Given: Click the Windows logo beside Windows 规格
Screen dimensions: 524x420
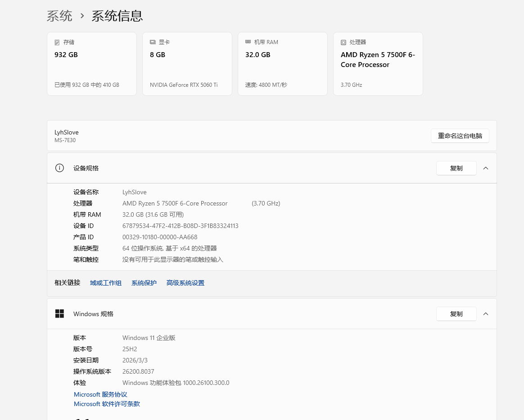Looking at the screenshot, I should pyautogui.click(x=59, y=314).
